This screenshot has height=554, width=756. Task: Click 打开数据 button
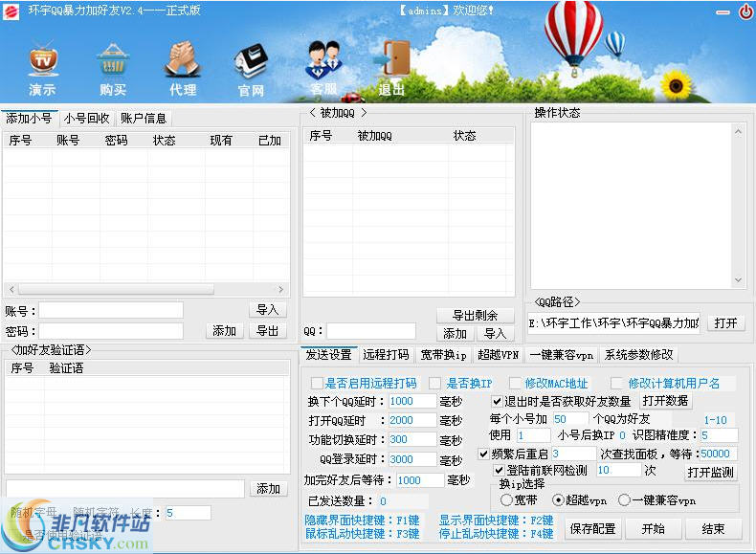coord(665,400)
